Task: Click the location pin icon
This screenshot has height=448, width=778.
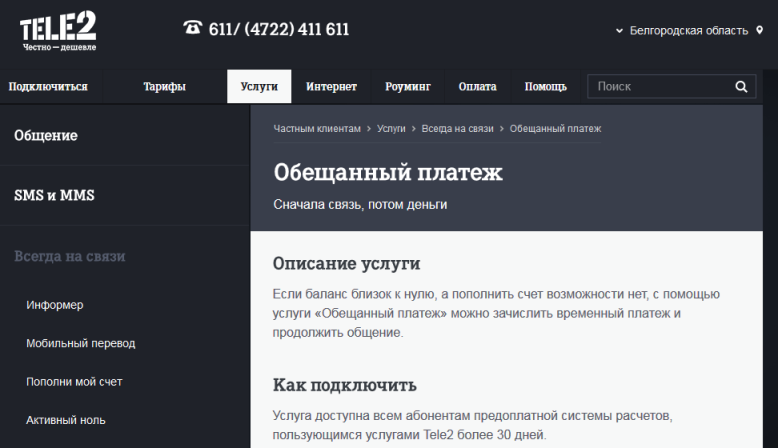Action: pos(760,31)
